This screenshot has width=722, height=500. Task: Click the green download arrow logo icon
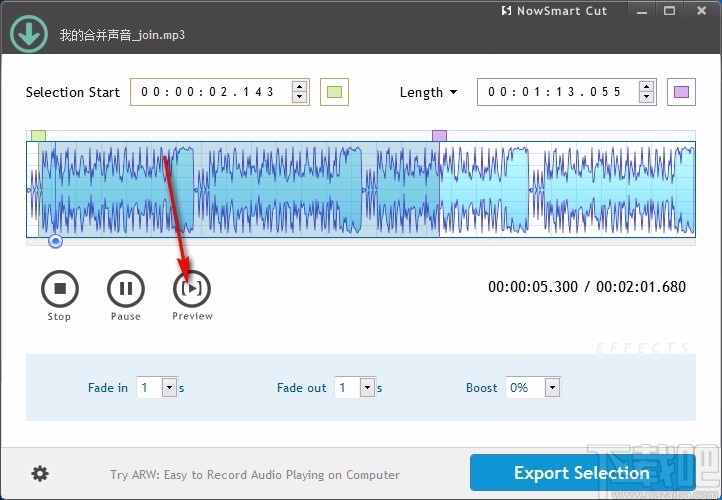(29, 34)
